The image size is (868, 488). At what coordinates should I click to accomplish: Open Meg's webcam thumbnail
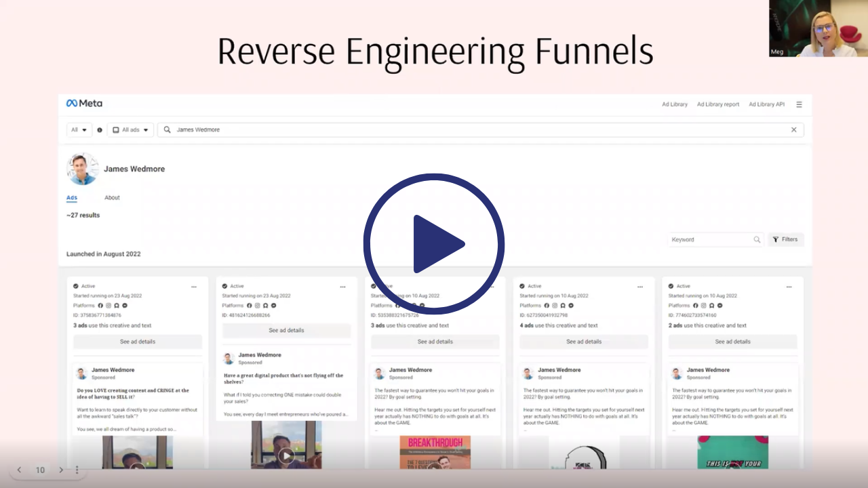point(818,28)
